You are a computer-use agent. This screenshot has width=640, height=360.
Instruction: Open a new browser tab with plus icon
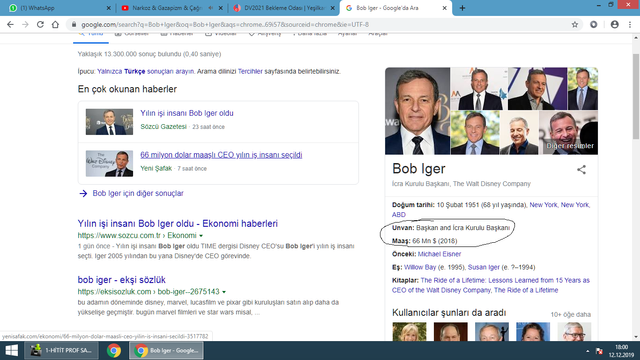(462, 8)
